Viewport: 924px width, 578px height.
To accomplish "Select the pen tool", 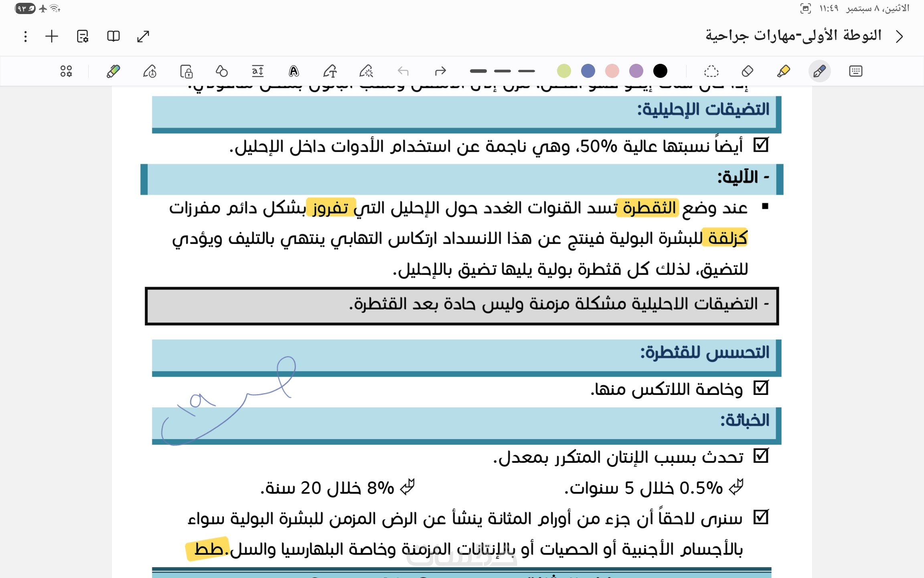I will tap(819, 71).
